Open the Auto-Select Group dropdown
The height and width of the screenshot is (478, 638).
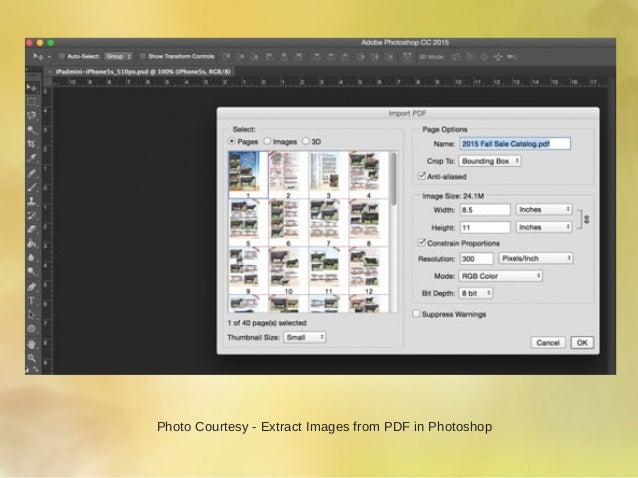click(x=118, y=57)
